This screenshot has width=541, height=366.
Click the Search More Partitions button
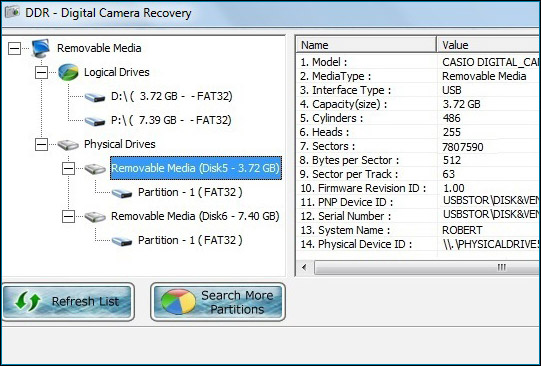pos(218,302)
